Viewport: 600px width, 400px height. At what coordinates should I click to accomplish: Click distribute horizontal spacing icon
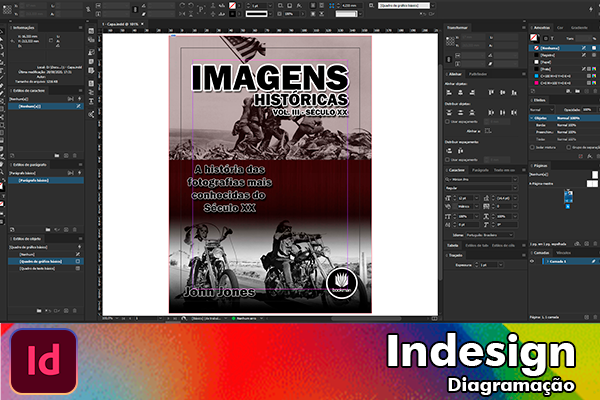coord(460,150)
